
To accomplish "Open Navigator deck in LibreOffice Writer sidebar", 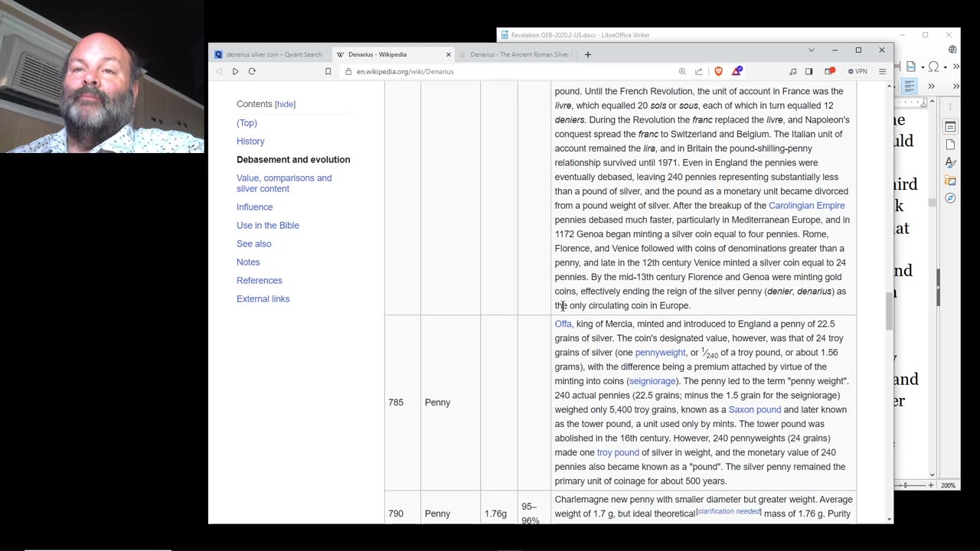I will coord(950,198).
